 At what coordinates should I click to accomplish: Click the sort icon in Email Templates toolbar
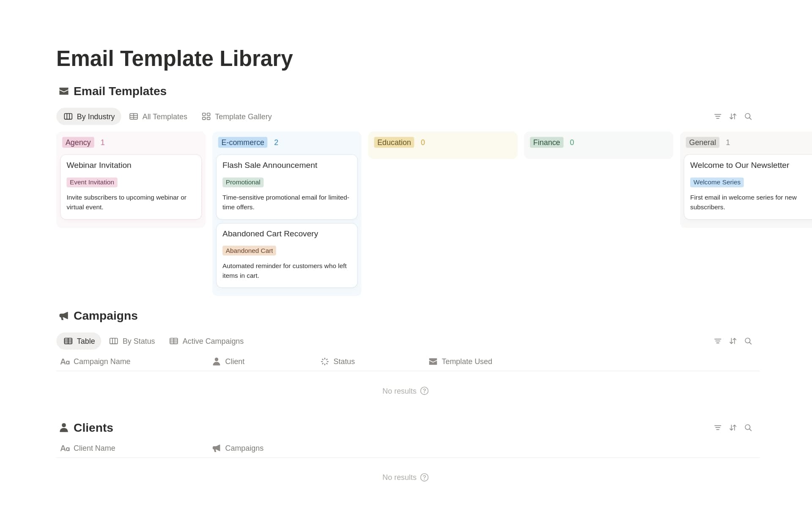click(733, 116)
